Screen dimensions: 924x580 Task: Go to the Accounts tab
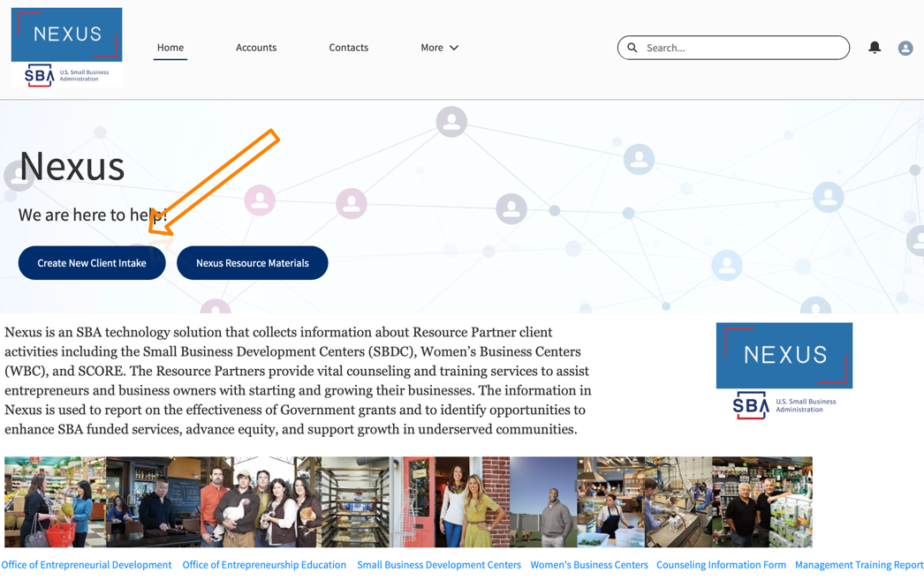(x=256, y=48)
